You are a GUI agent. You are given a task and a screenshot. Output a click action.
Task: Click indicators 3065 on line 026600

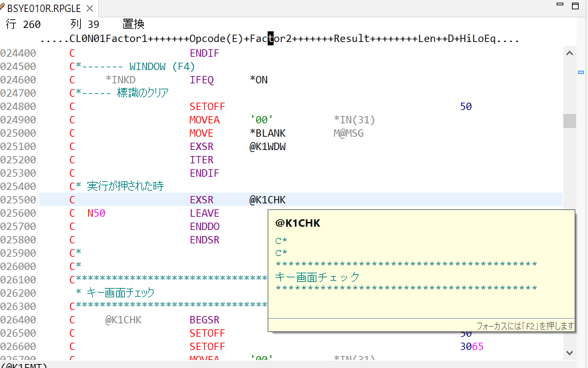coord(472,347)
